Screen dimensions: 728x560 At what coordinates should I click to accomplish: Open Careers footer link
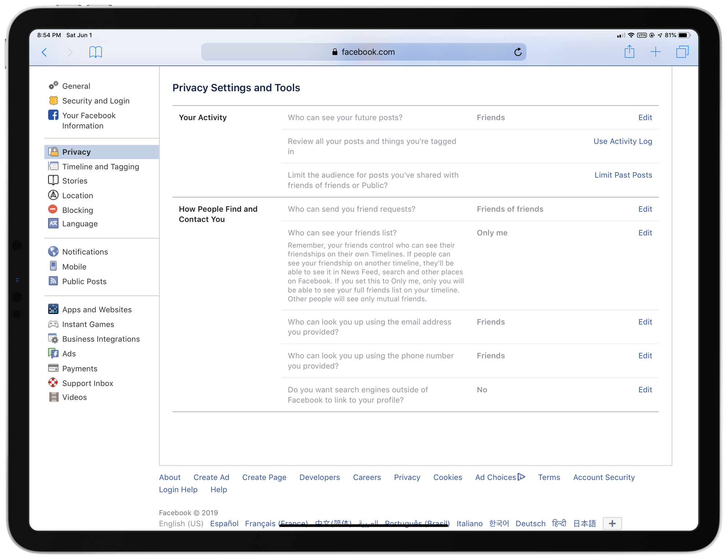pyautogui.click(x=367, y=477)
